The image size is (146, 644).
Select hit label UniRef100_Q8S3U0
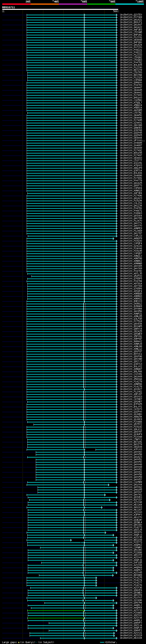pyautogui.click(x=131, y=525)
